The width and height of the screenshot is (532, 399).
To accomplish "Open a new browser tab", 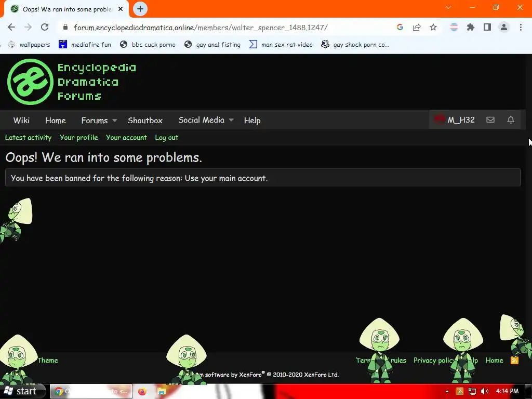I will pos(140,9).
